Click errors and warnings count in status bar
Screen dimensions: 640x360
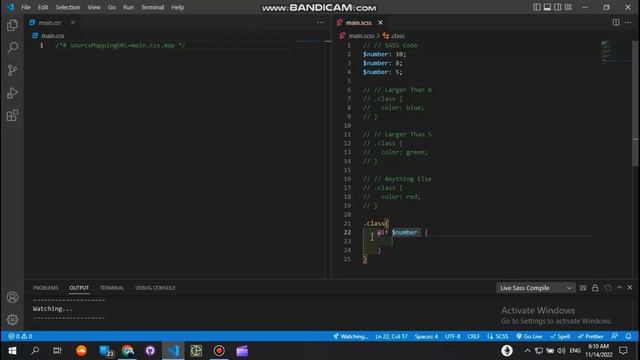[20, 336]
